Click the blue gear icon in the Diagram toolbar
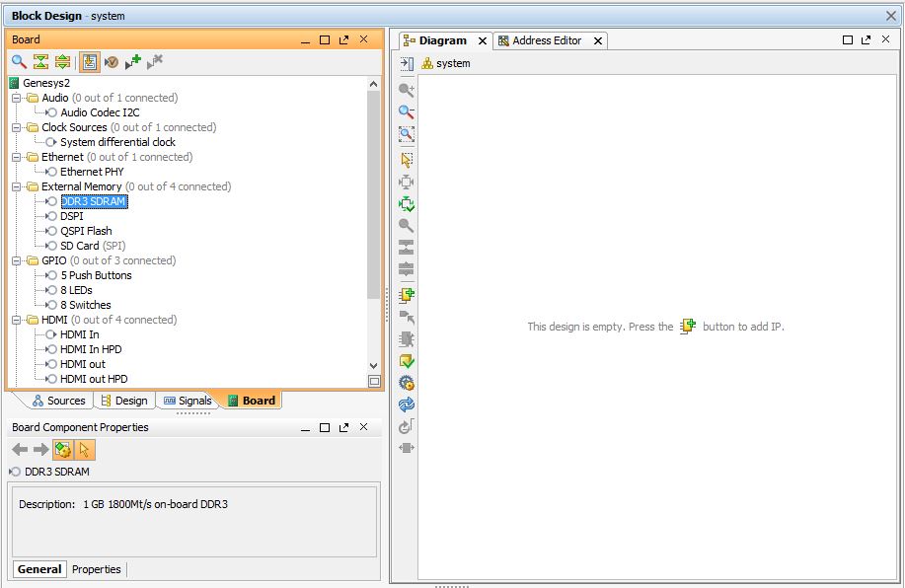905x588 pixels. point(407,383)
